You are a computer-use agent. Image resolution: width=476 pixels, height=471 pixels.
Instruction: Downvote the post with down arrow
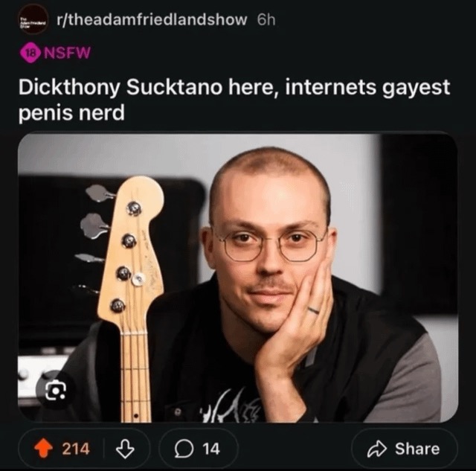[126, 449]
